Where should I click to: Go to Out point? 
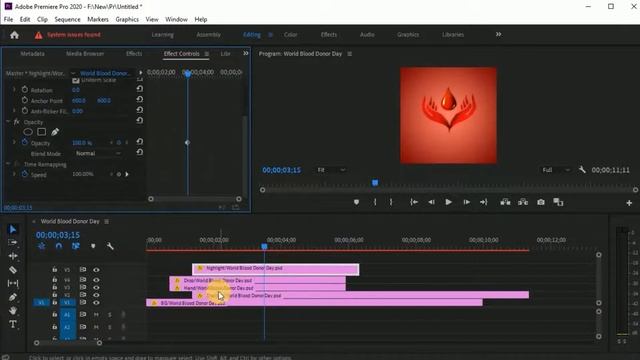tap(484, 202)
